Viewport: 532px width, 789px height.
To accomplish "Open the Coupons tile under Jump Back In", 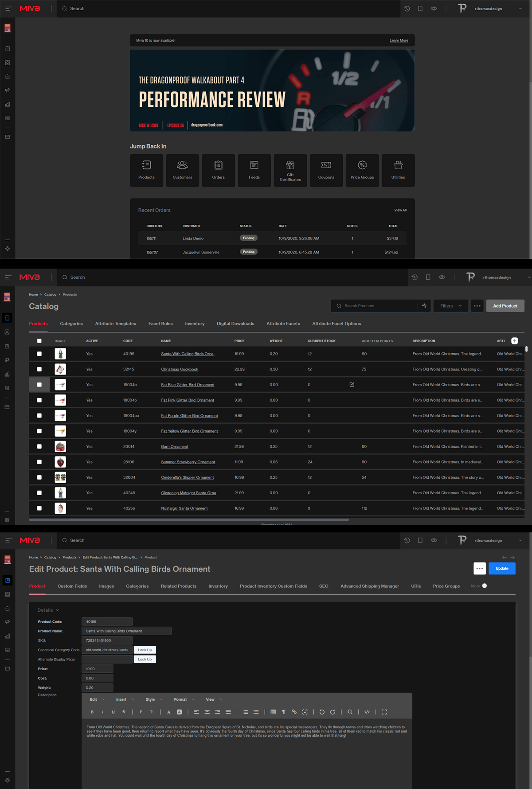I will [326, 170].
